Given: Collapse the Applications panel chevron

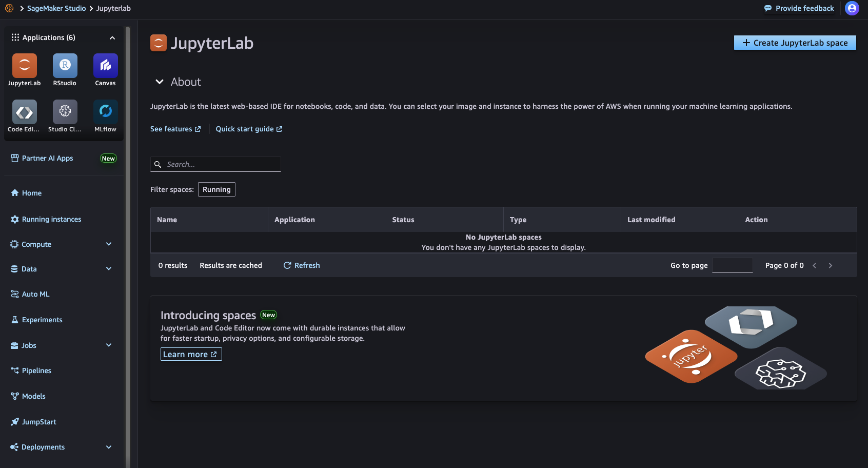Looking at the screenshot, I should [112, 37].
